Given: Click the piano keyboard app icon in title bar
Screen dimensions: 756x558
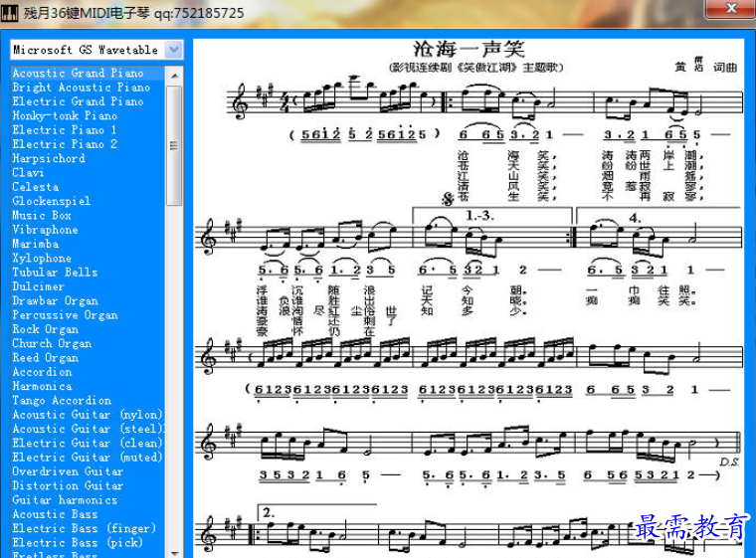Looking at the screenshot, I should point(9,13).
